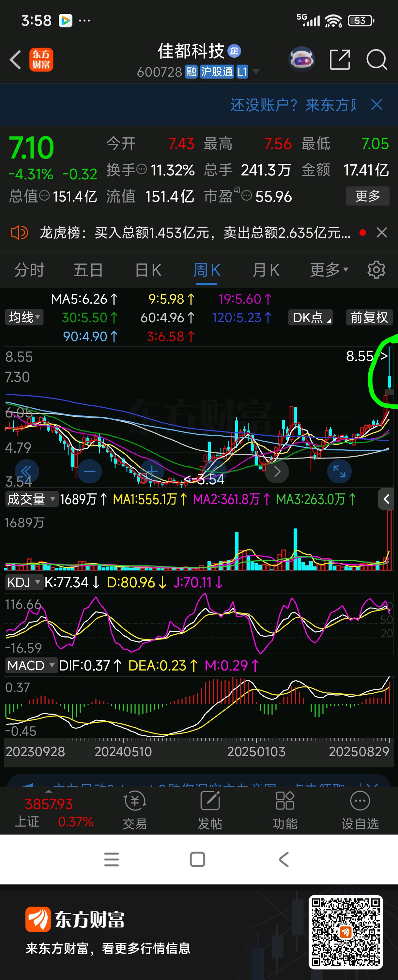398x980 pixels.
Task: Tap current price 7.10
Action: (31, 148)
